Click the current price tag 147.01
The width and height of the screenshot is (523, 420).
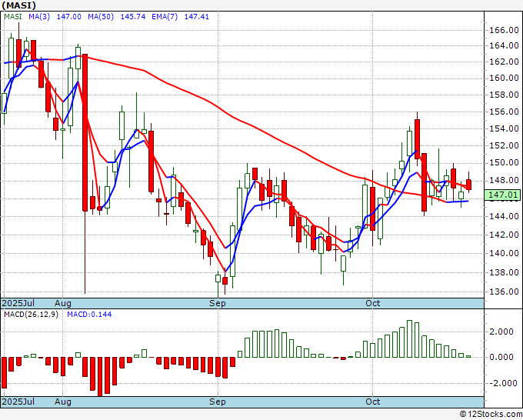click(x=502, y=195)
